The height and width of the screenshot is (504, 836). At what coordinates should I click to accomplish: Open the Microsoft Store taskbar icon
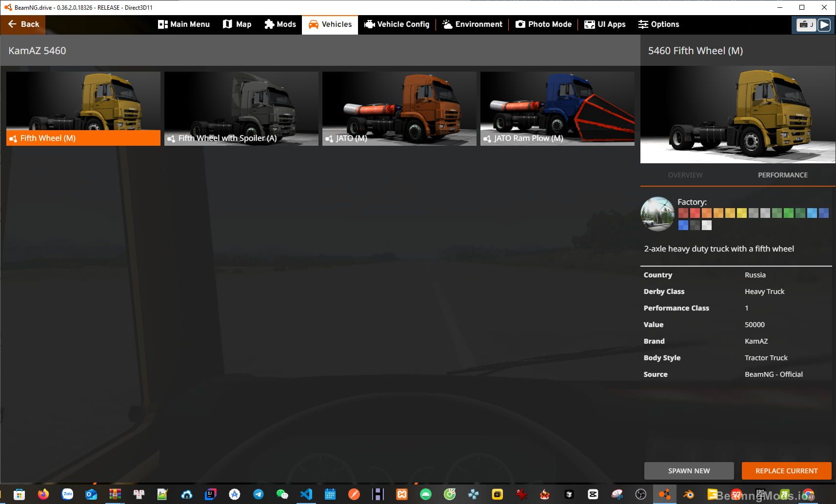(x=20, y=494)
